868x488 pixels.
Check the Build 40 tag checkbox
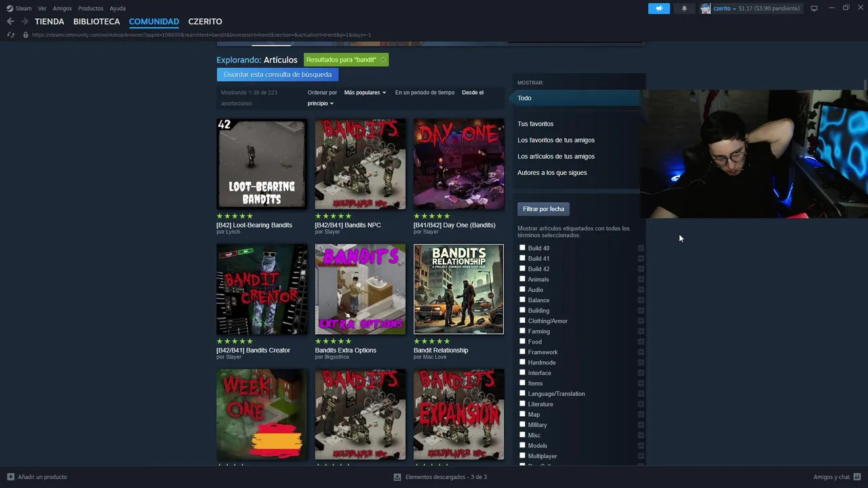coord(522,247)
